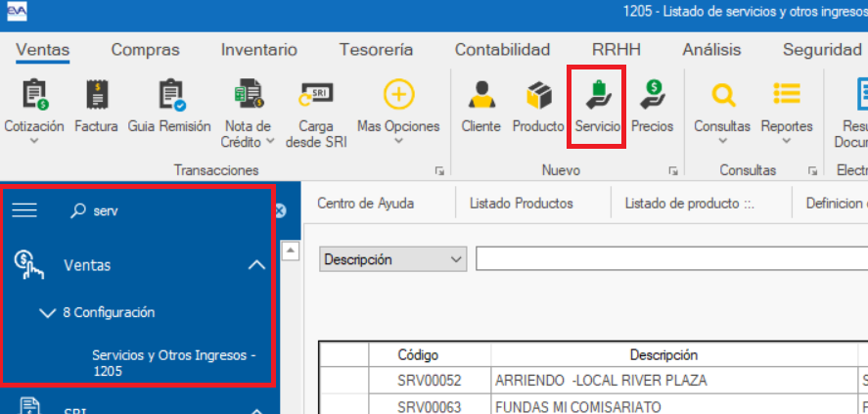Click the Carga desde SRI icon

(316, 97)
